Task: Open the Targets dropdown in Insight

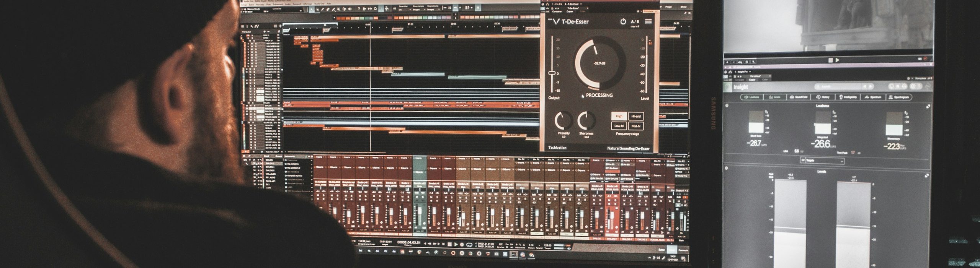Action: click(x=823, y=161)
